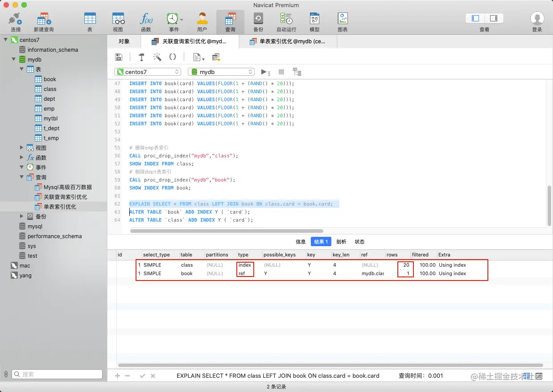
Task: Switch to the 关联查询索引优化 query tab
Action: 190,41
